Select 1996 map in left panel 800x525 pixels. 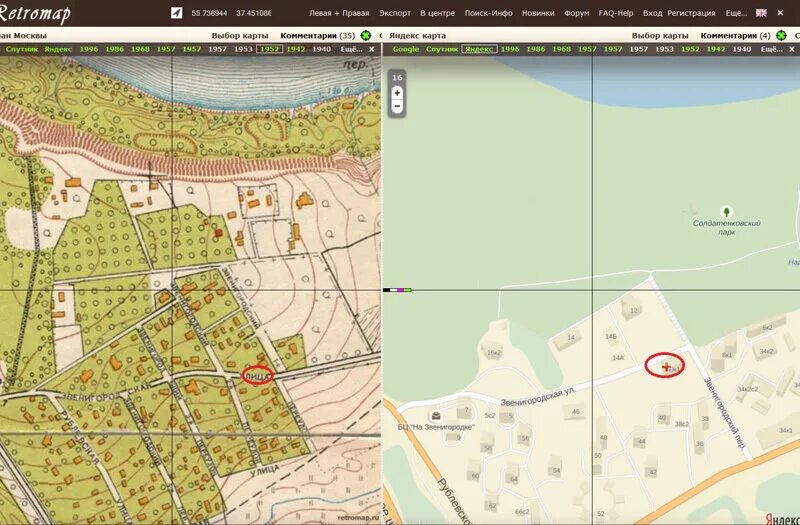(89, 49)
